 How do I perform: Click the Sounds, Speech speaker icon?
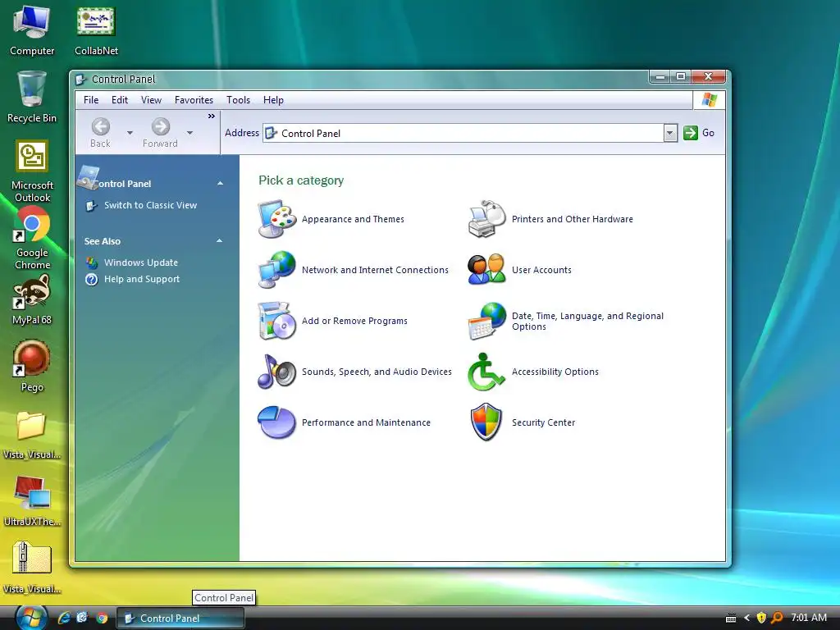[277, 372]
